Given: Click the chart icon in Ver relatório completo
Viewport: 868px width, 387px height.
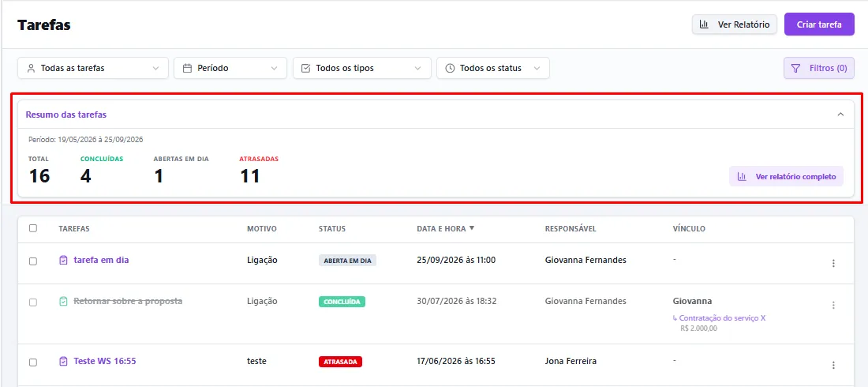Looking at the screenshot, I should pyautogui.click(x=741, y=176).
